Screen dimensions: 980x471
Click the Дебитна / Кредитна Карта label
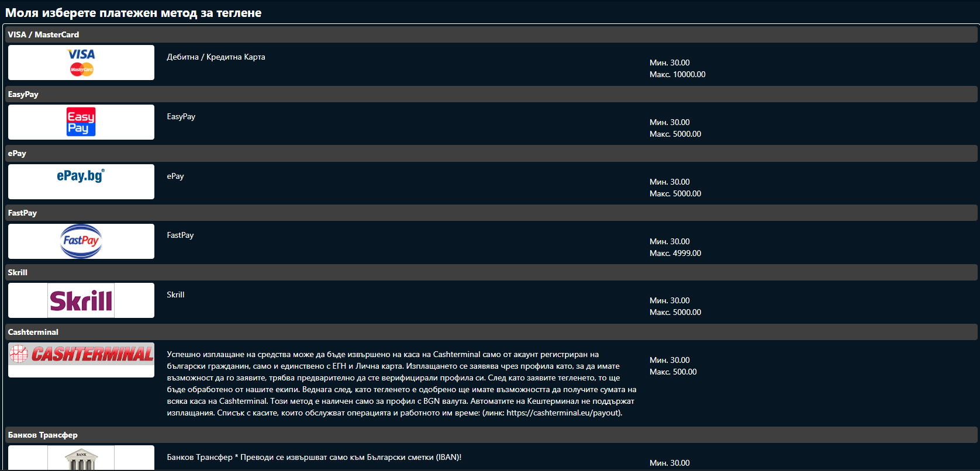(216, 57)
